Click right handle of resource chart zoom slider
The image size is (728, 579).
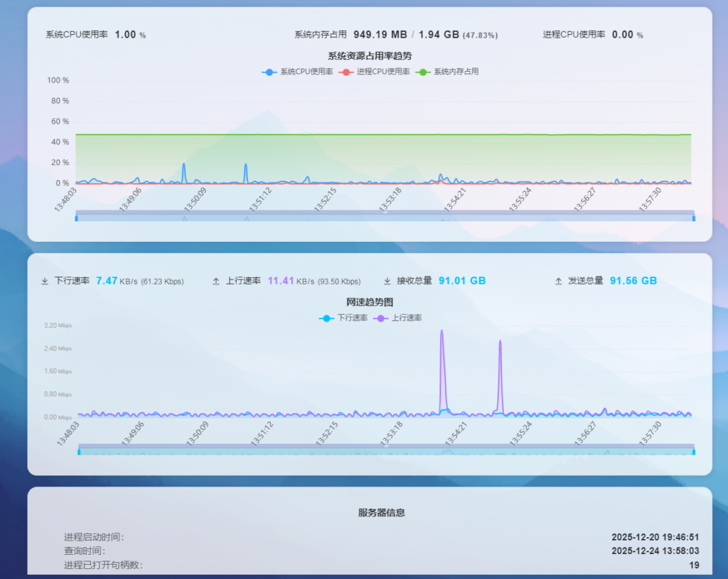[x=693, y=217]
